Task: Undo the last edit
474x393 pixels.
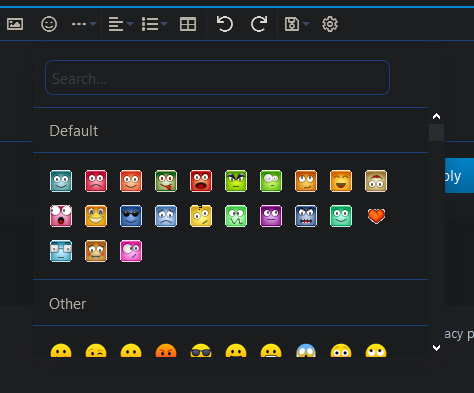Action: click(x=225, y=24)
